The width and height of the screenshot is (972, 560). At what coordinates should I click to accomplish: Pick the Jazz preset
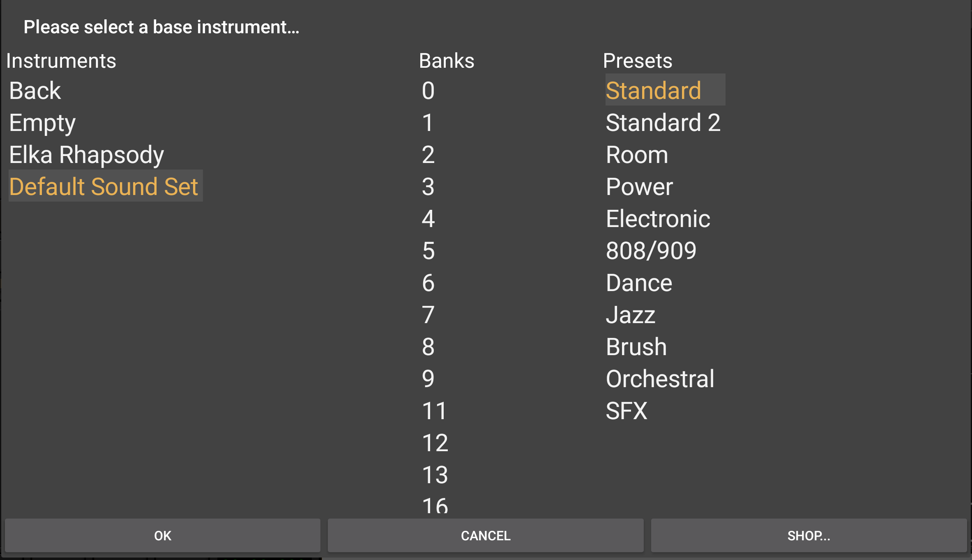coord(630,315)
